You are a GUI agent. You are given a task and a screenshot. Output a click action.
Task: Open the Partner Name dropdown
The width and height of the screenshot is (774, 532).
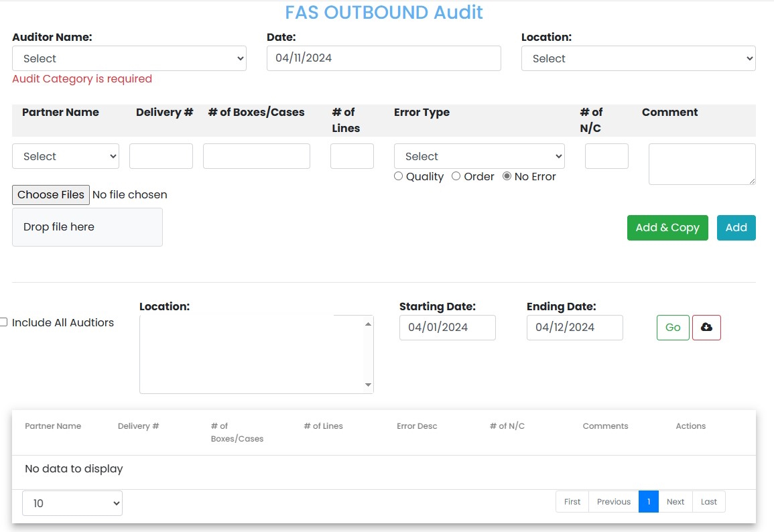pyautogui.click(x=65, y=155)
